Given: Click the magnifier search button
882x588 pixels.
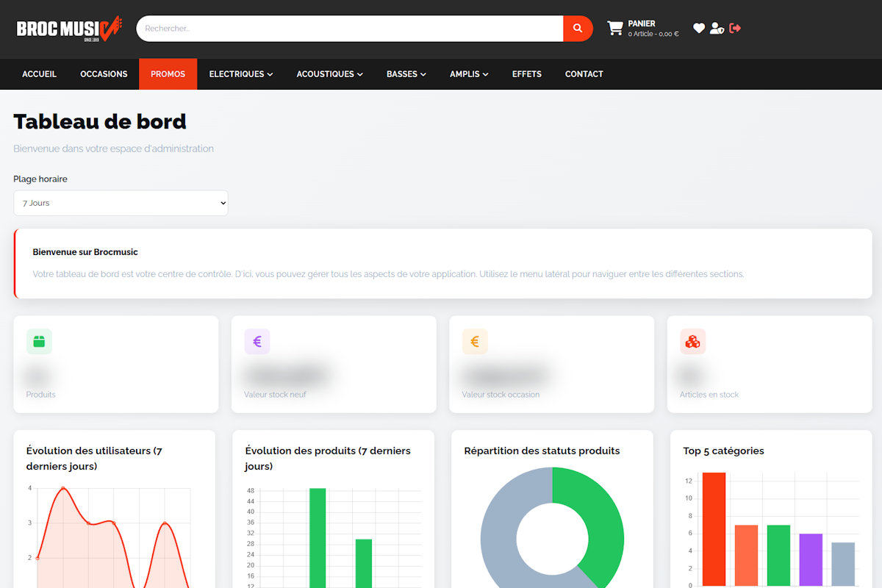Looking at the screenshot, I should (578, 29).
